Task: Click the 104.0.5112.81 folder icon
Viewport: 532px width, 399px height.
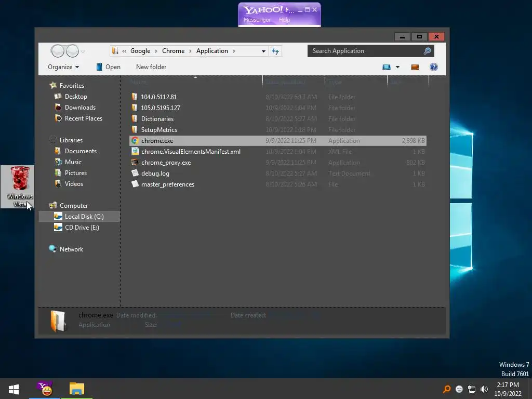Action: point(135,97)
